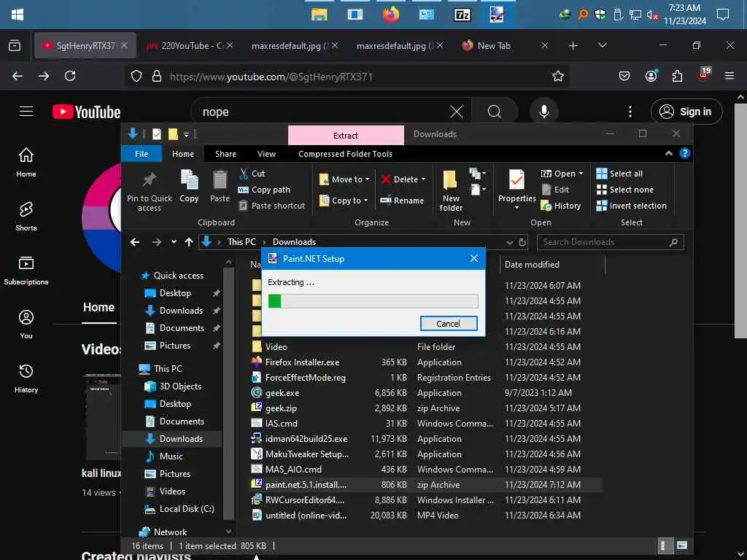
Task: Open the Open dropdown arrow
Action: click(581, 174)
